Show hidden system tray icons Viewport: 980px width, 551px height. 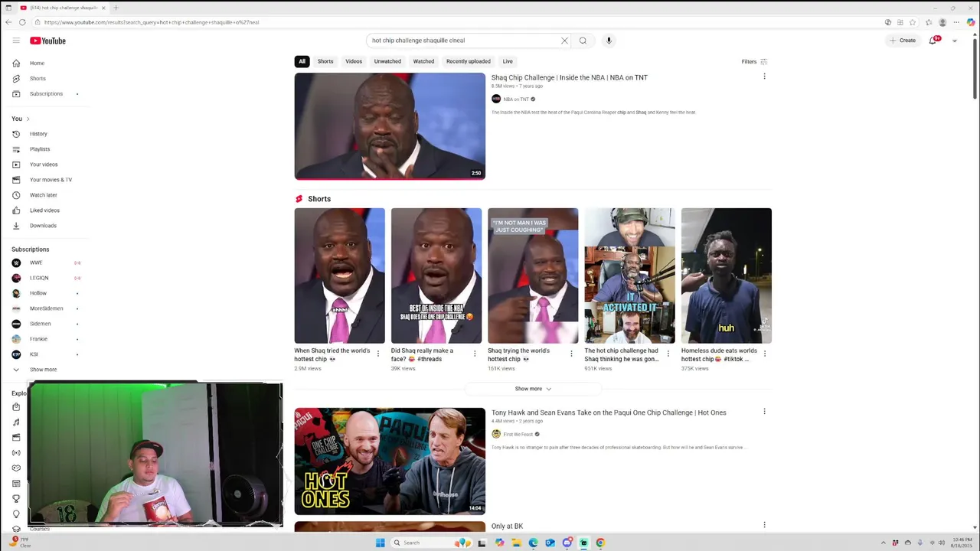(x=883, y=543)
